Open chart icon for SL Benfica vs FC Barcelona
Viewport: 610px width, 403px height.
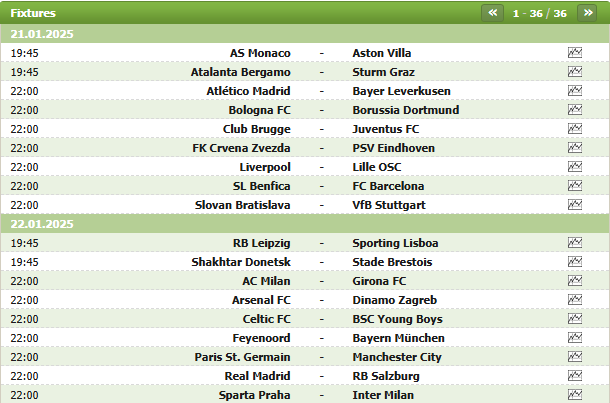pos(575,186)
